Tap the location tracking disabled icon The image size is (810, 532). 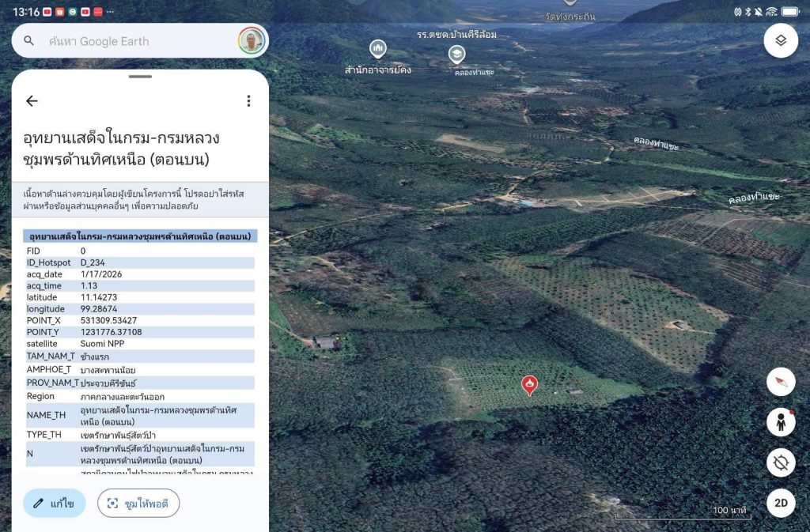coord(781,462)
